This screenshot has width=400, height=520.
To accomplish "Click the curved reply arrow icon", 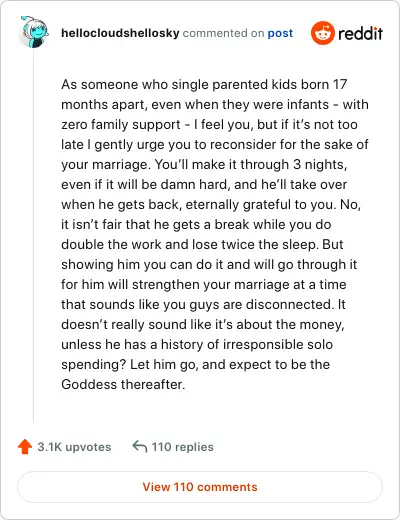I will coord(140,446).
